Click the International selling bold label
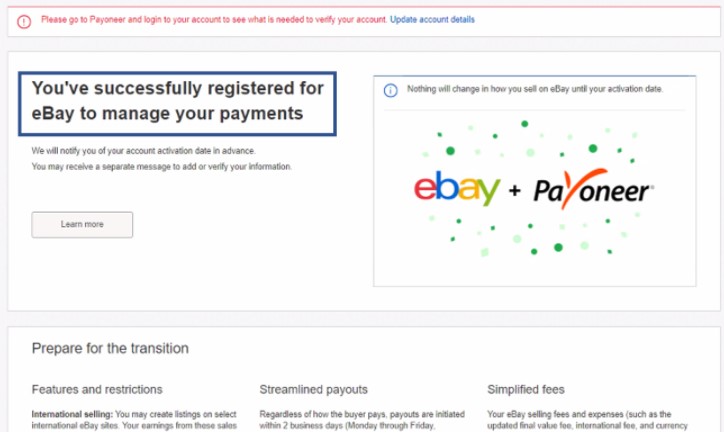 point(72,414)
